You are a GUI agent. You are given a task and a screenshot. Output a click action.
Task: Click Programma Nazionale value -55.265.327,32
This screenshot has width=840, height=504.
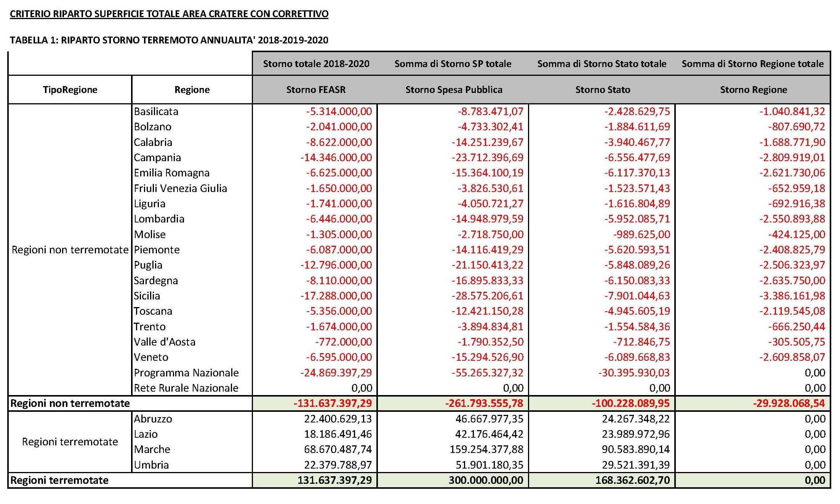[x=488, y=373]
